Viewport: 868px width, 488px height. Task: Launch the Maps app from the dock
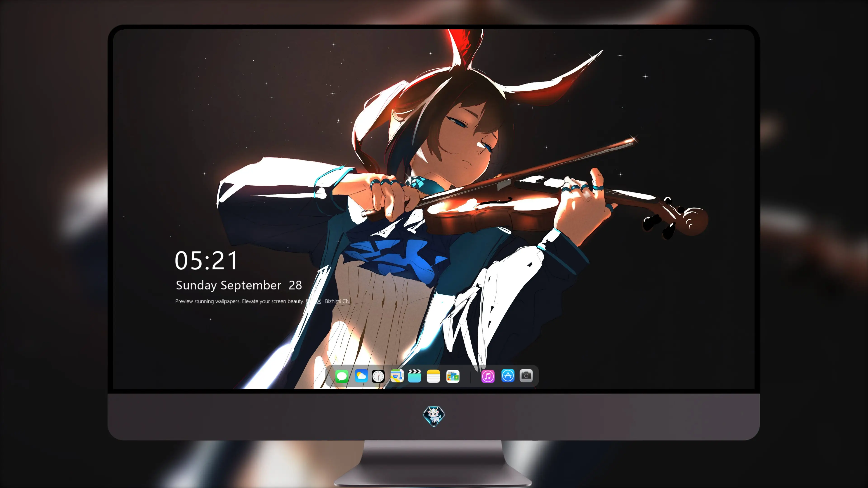397,376
